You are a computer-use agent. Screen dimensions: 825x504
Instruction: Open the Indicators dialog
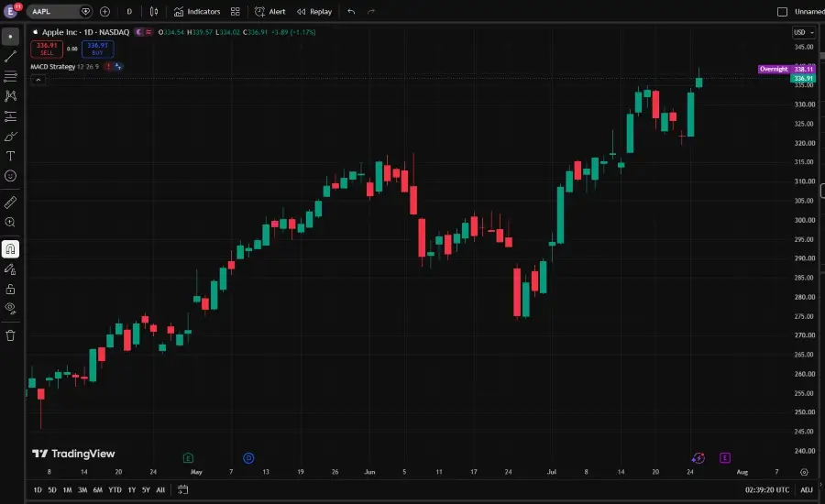pos(197,11)
